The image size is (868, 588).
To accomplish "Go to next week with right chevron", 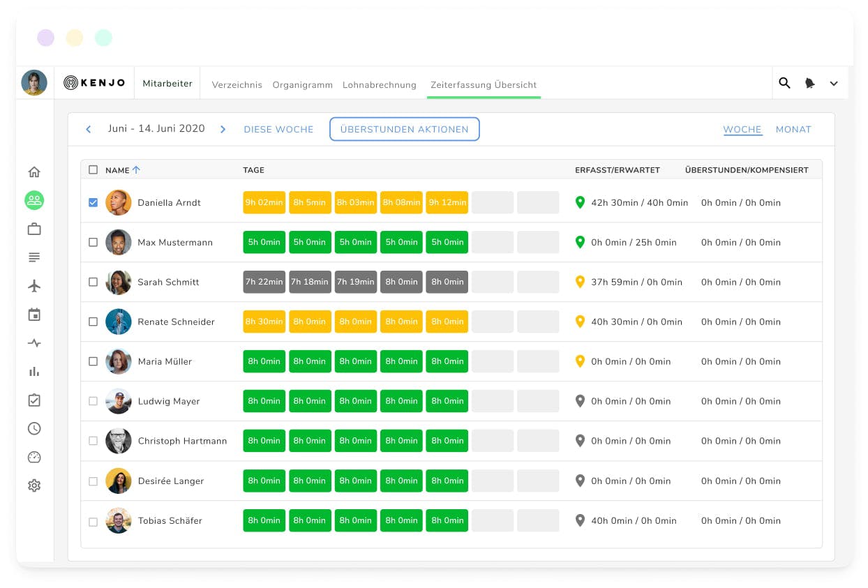I will tap(223, 129).
